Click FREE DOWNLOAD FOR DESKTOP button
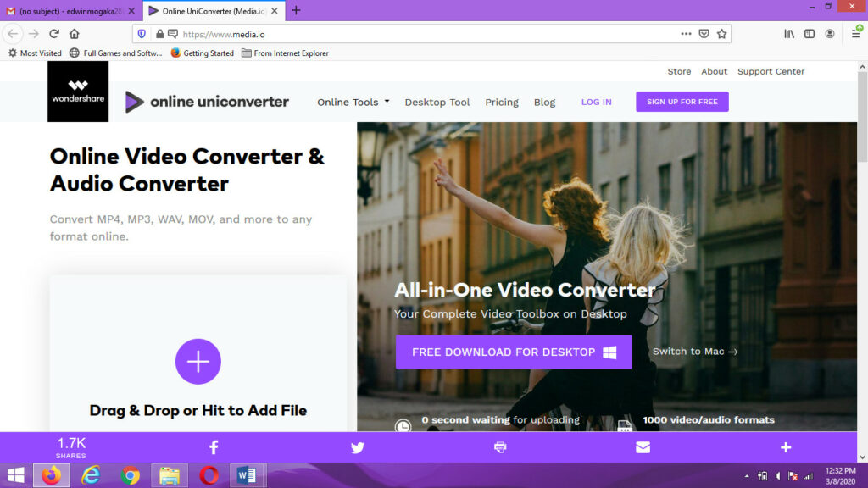 pos(514,352)
